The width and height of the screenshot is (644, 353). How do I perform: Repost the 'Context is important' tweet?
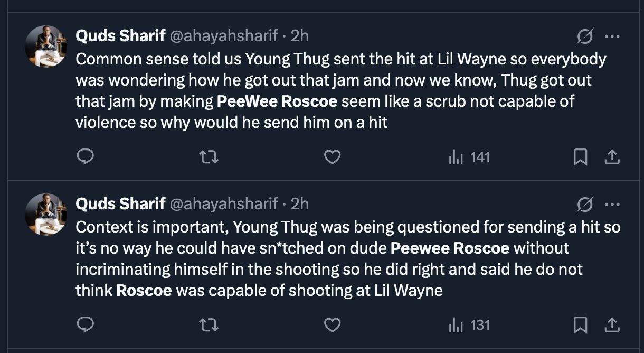[x=209, y=324]
